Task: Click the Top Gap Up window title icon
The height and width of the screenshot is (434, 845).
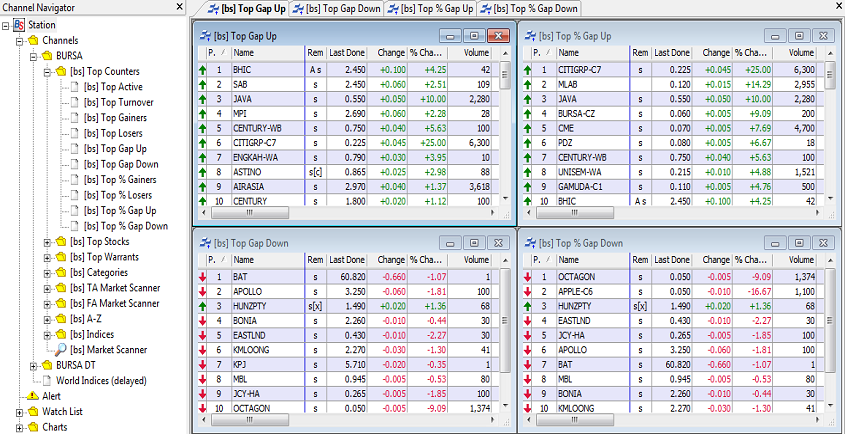Action: pos(206,36)
